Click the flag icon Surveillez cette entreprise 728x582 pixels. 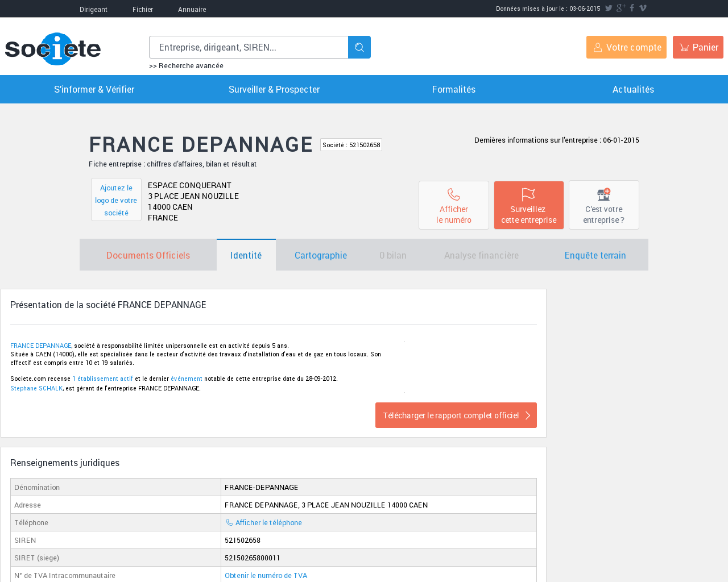(528, 194)
